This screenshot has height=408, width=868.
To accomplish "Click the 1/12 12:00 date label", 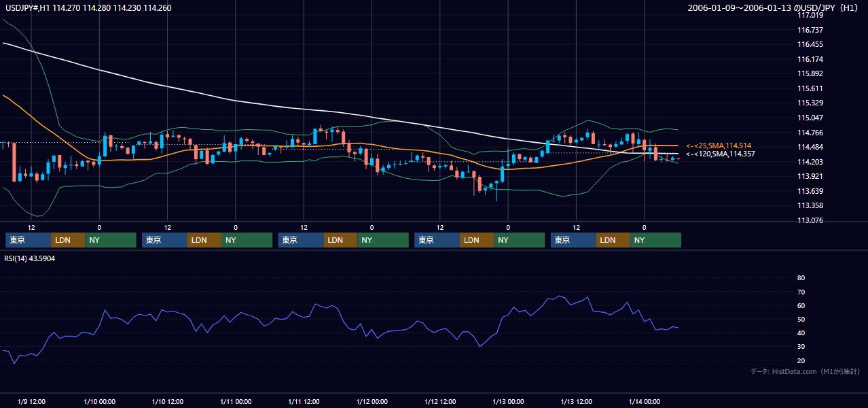I will [440, 401].
